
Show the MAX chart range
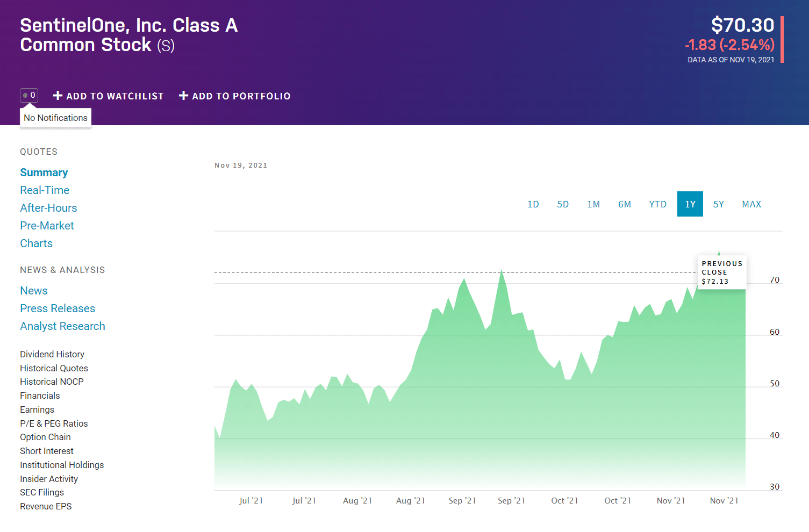click(751, 204)
